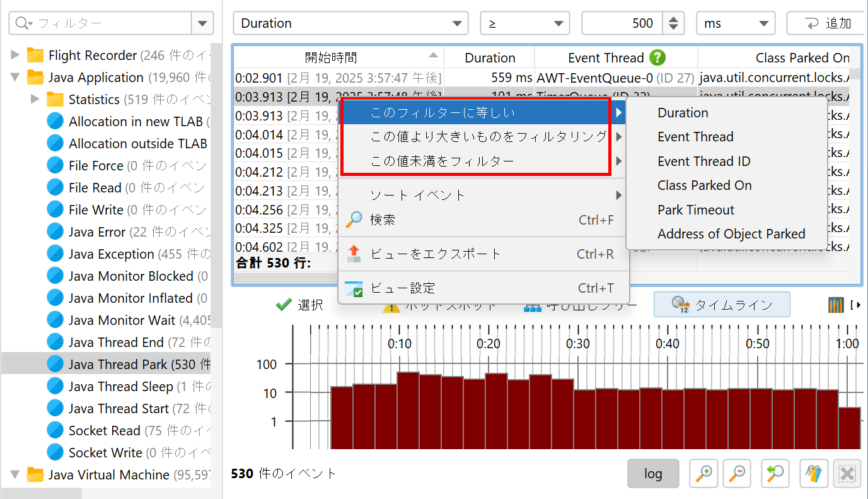The height and width of the screenshot is (499, 868).
Task: Select the Java Thread Start event type
Action: pos(129,409)
